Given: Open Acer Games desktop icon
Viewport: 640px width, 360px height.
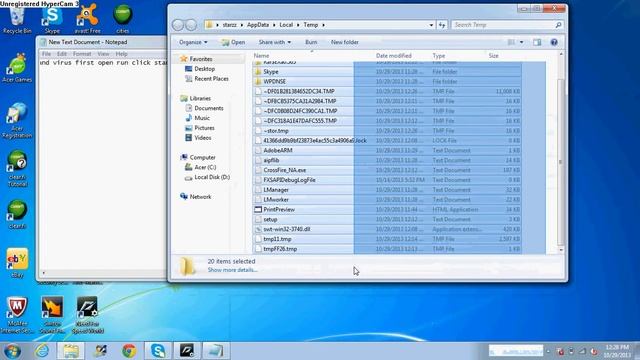Looking at the screenshot, I should 17,68.
